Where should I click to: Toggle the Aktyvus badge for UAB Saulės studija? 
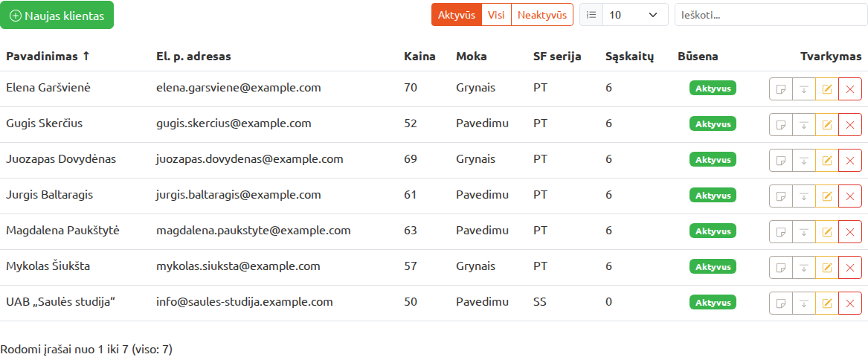click(713, 302)
